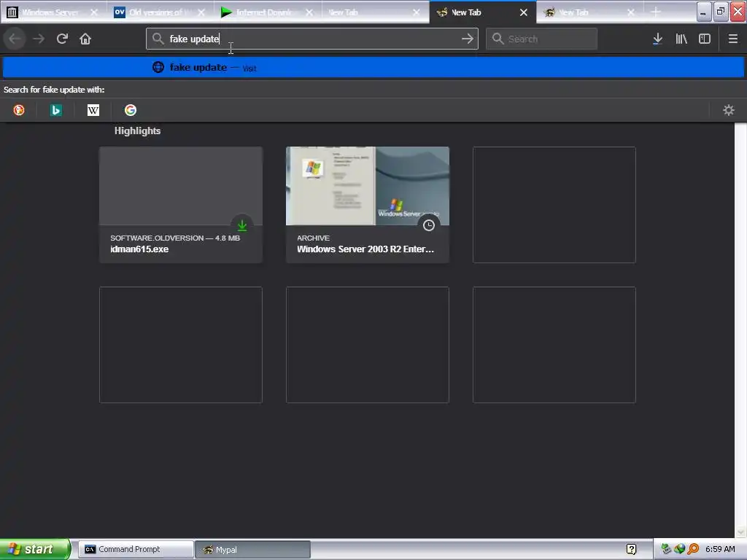Screen dimensions: 747x560
Task: Open the Windows Start menu
Action: [35, 549]
